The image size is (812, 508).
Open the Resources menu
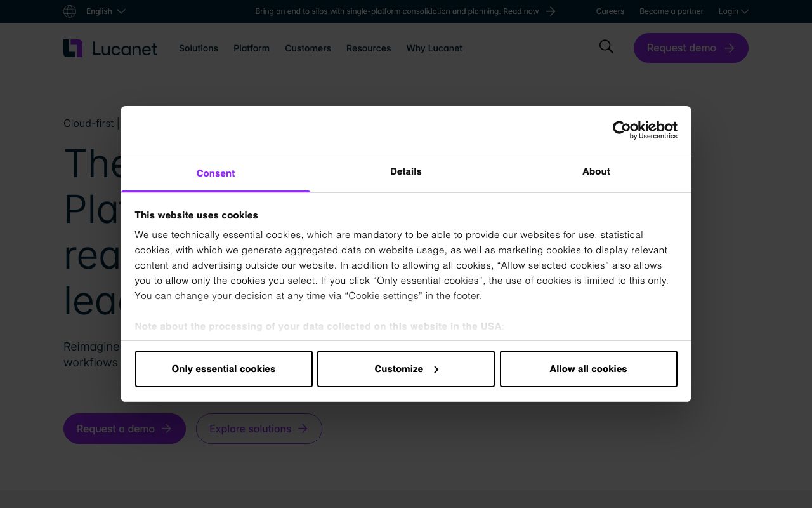click(x=369, y=48)
